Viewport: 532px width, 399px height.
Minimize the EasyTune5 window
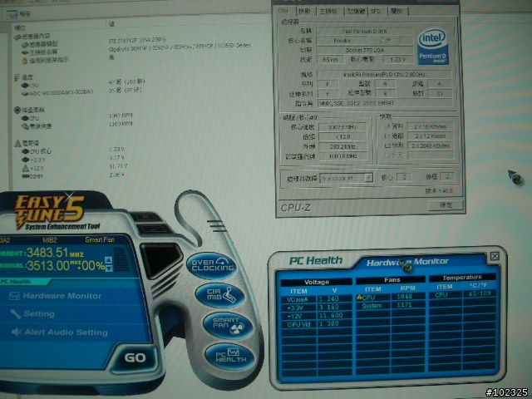tap(154, 229)
